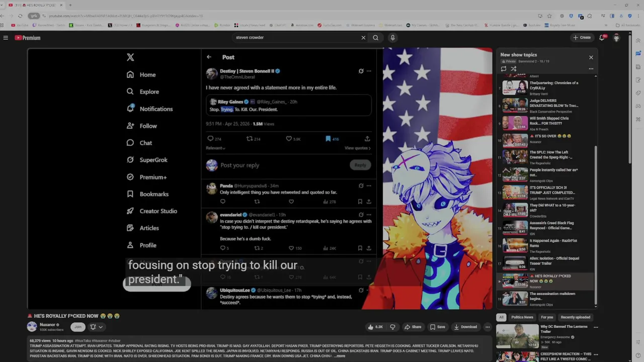Go back in the browser

click(x=3, y=16)
